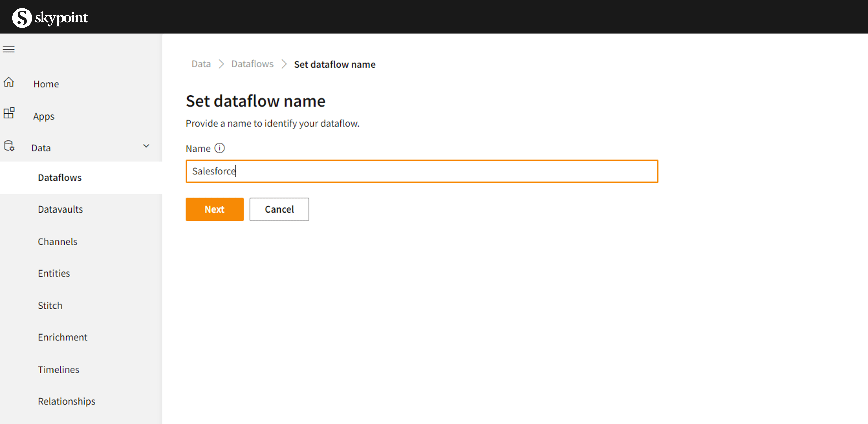The image size is (868, 424).
Task: Open the Datavaults sidebar item
Action: click(x=60, y=209)
